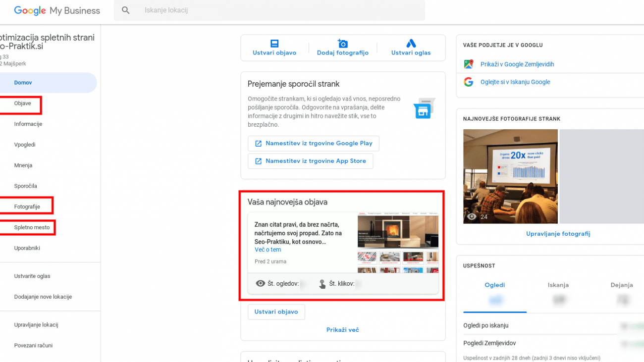
Task: Click the Ustvari objavo post icon
Action: [274, 44]
